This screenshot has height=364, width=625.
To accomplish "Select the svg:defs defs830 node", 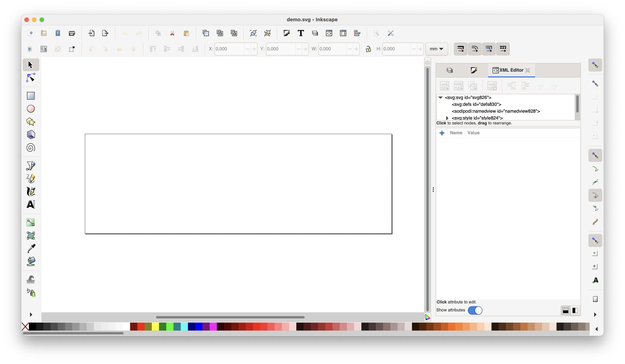I will 476,104.
